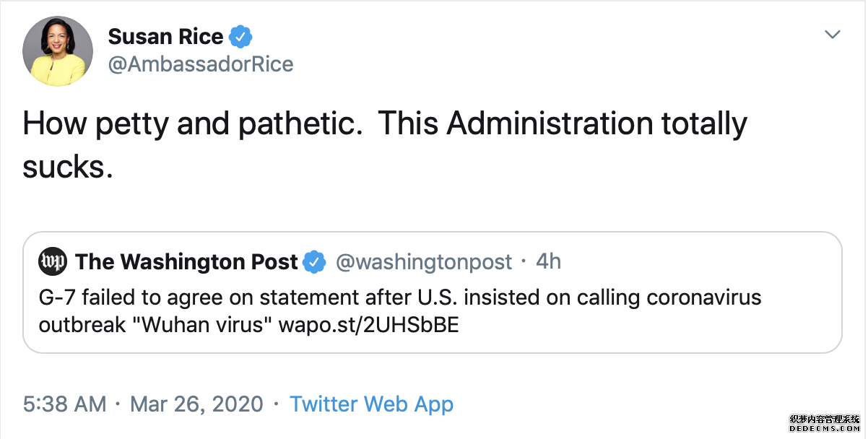Open the Susan Rice display name
This screenshot has height=439, width=868.
click(165, 36)
